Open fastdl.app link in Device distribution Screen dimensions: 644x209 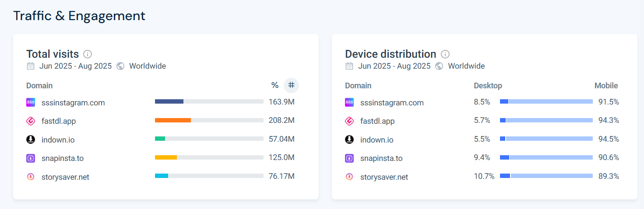(x=377, y=121)
